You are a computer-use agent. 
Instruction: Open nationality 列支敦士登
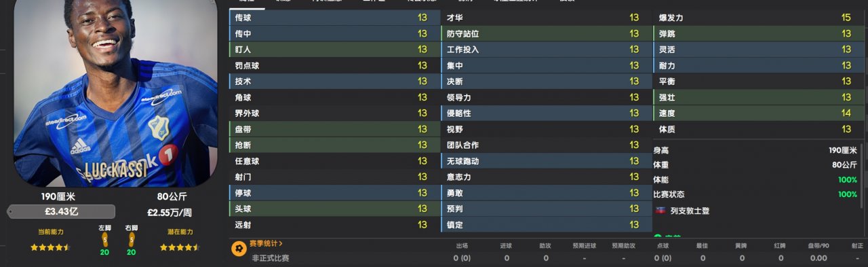690,211
